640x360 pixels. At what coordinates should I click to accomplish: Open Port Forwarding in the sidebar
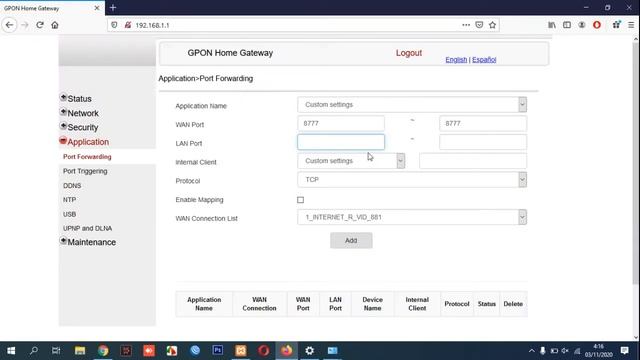pos(87,157)
